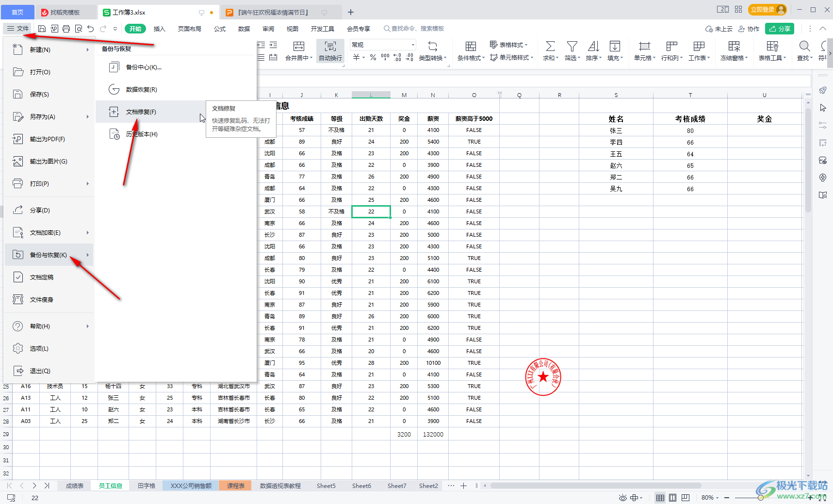Click the Collaborate (协作) button
Screen dimensions: 833x504
(749, 29)
